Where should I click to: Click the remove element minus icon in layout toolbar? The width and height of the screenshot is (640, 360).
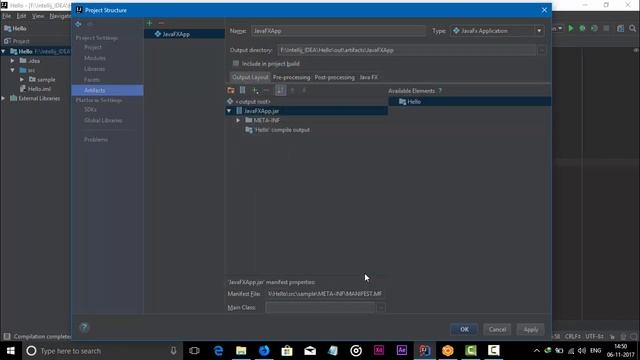267,90
